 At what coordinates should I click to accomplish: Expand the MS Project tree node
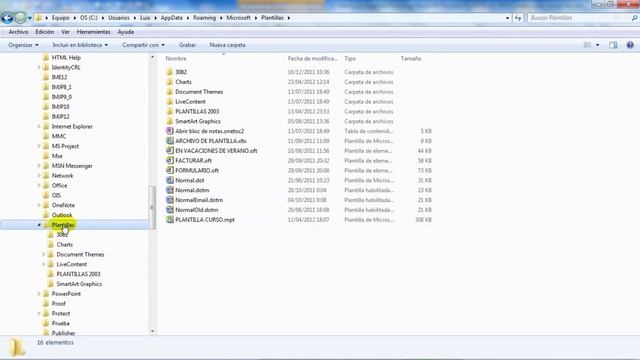pyautogui.click(x=39, y=146)
